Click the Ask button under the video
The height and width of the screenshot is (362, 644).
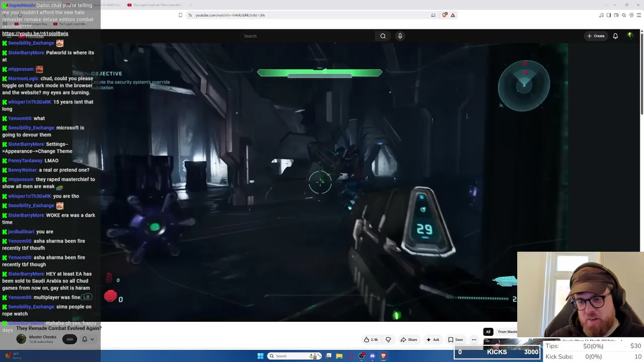coord(432,340)
